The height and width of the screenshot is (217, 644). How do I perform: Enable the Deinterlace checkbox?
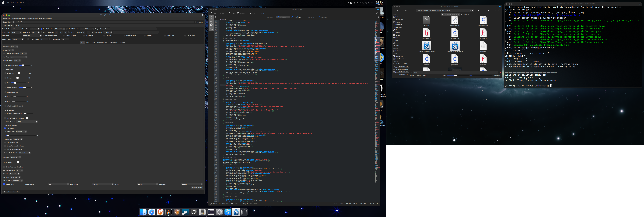pos(84,36)
